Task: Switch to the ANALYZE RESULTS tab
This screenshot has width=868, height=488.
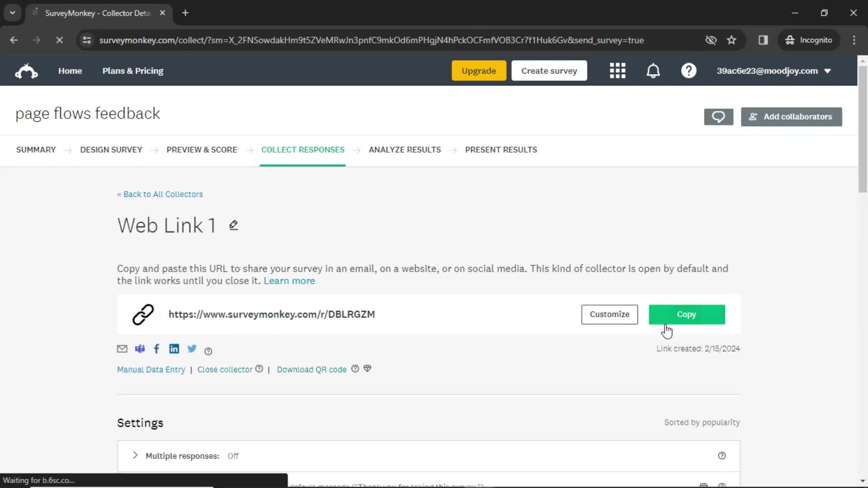Action: (x=405, y=150)
